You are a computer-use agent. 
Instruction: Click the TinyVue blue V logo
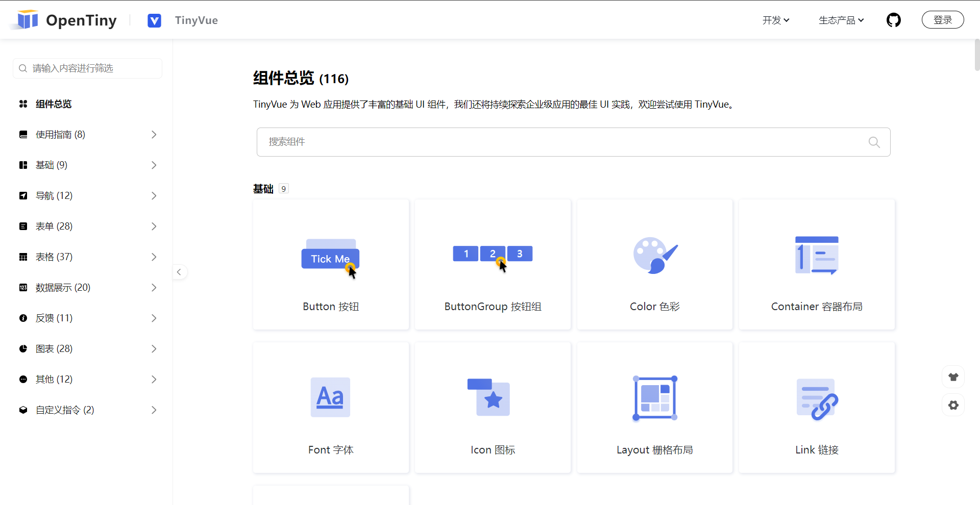pyautogui.click(x=154, y=20)
